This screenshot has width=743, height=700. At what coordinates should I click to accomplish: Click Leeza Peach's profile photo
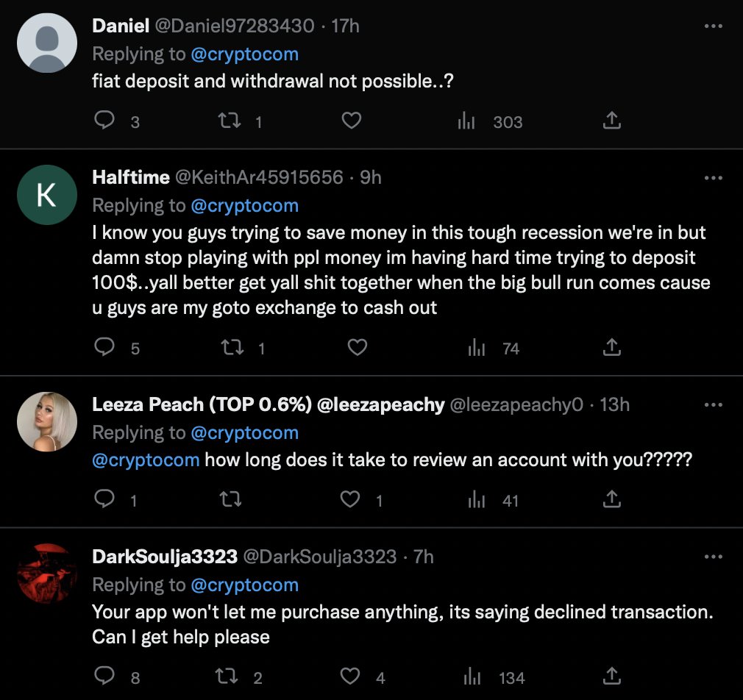(47, 422)
